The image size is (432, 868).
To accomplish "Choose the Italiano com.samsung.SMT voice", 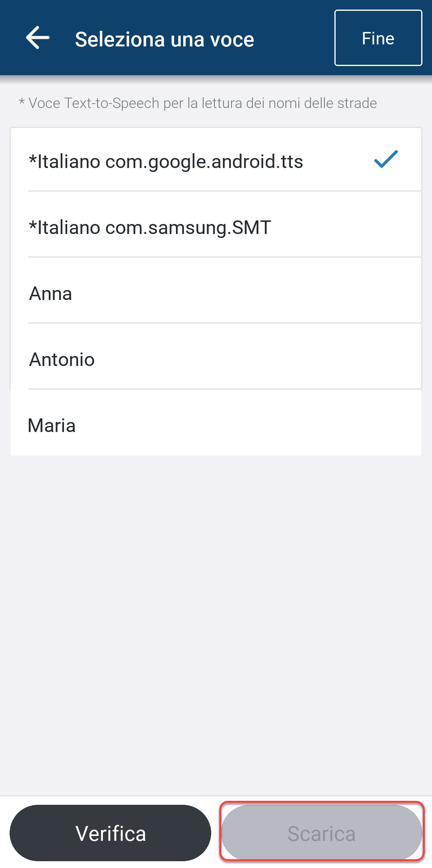I will tap(150, 228).
